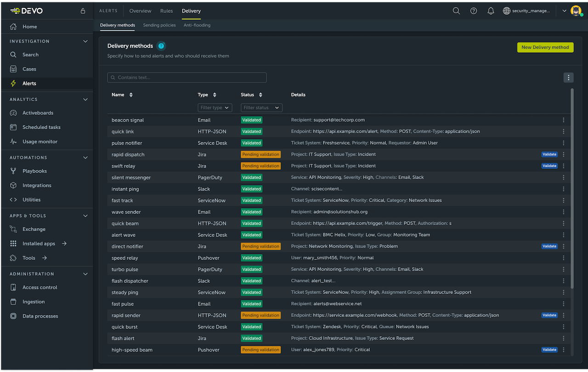Open the kebab menu for beacon signal row
The width and height of the screenshot is (588, 372).
[x=564, y=120]
